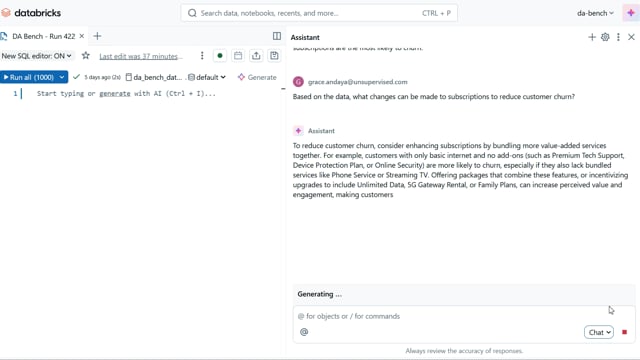Expand the Run all dropdown arrow
Image resolution: width=640 pixels, height=360 pixels.
pyautogui.click(x=62, y=77)
